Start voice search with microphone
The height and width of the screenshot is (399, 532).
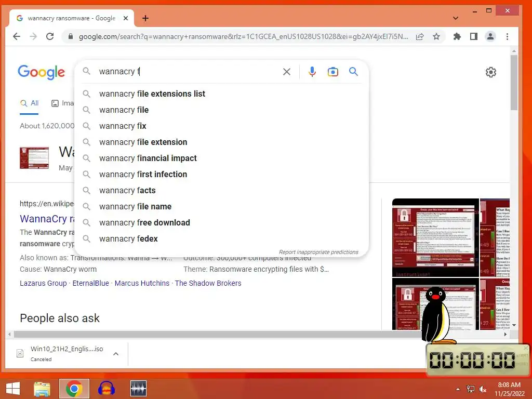click(312, 72)
